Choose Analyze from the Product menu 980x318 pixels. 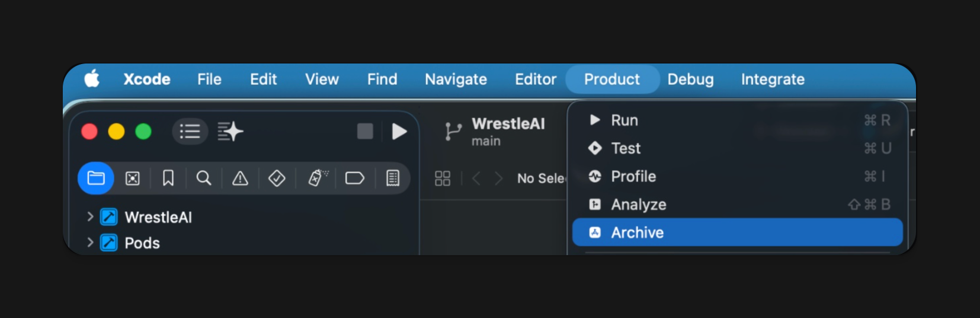point(737,204)
